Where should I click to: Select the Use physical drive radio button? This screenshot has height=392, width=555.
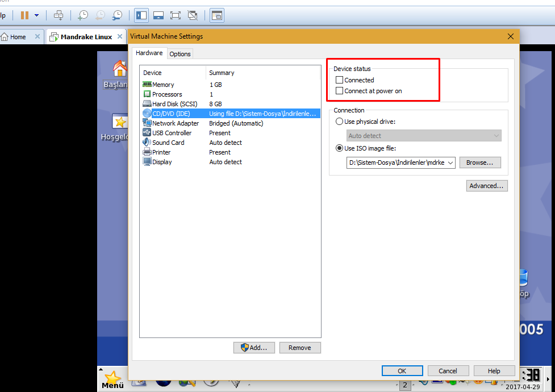[339, 122]
